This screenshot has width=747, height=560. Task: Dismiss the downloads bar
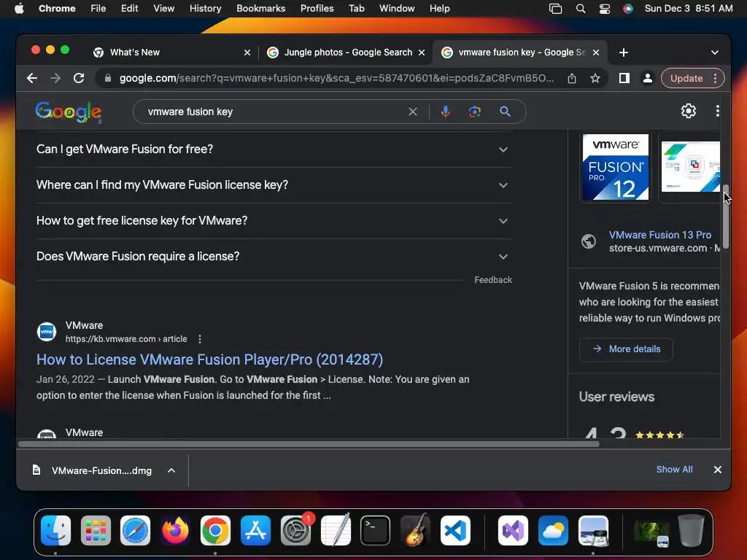[718, 470]
